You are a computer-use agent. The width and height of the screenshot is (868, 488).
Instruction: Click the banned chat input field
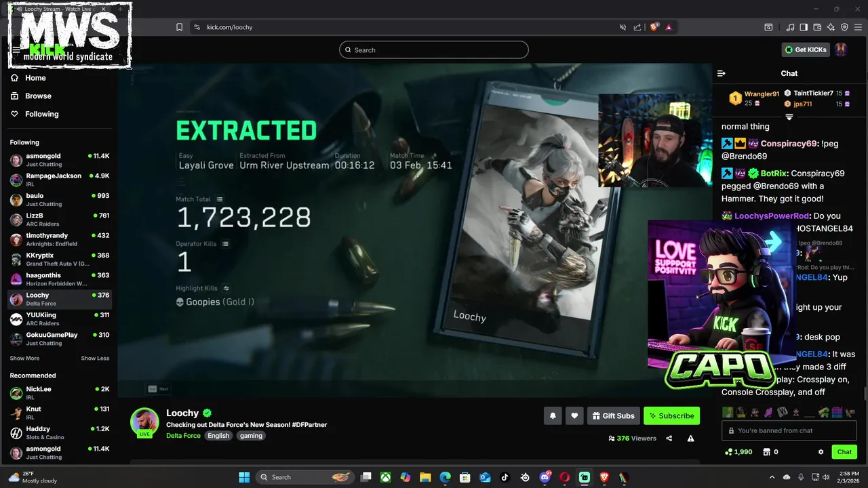789,430
